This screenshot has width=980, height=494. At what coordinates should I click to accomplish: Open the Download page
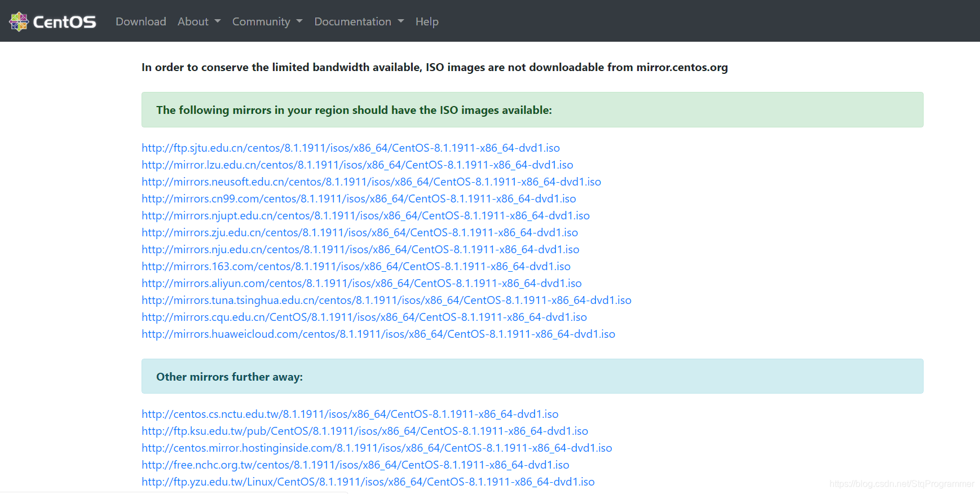pyautogui.click(x=141, y=21)
